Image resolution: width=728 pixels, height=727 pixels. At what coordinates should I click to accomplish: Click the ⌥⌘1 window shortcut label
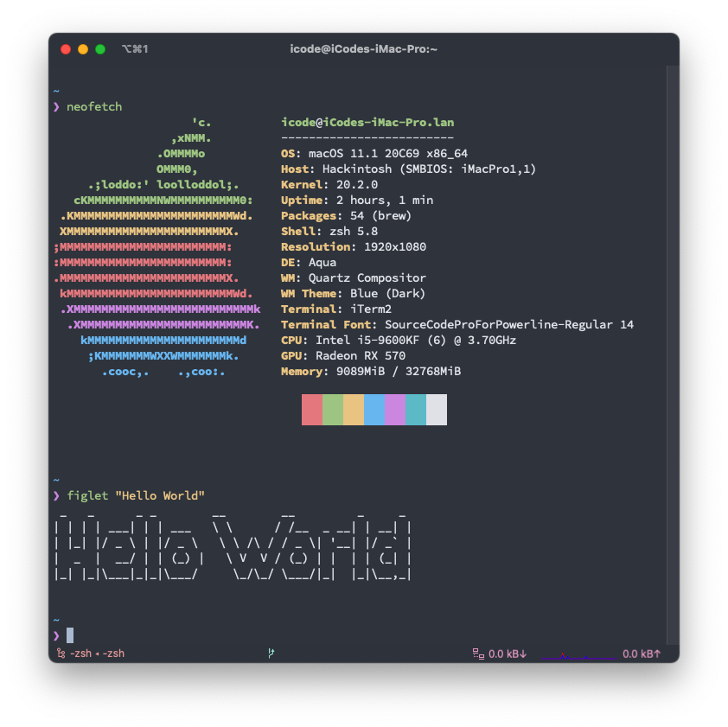click(x=135, y=49)
